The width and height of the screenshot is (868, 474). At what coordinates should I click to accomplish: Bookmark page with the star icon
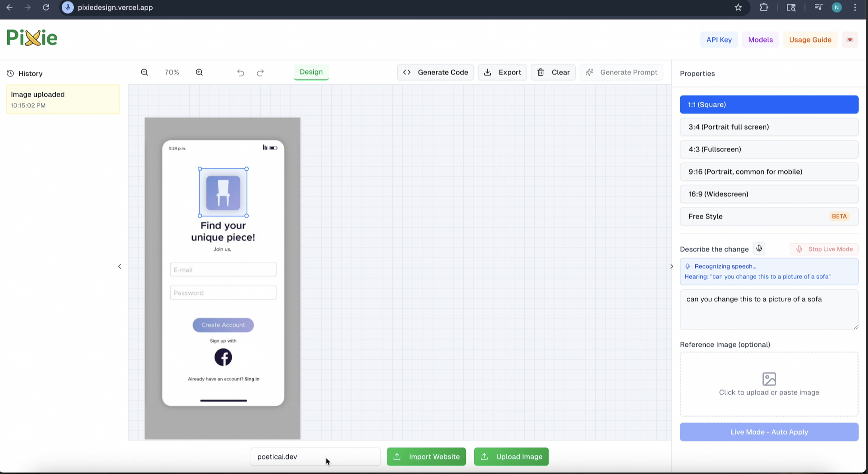(738, 7)
